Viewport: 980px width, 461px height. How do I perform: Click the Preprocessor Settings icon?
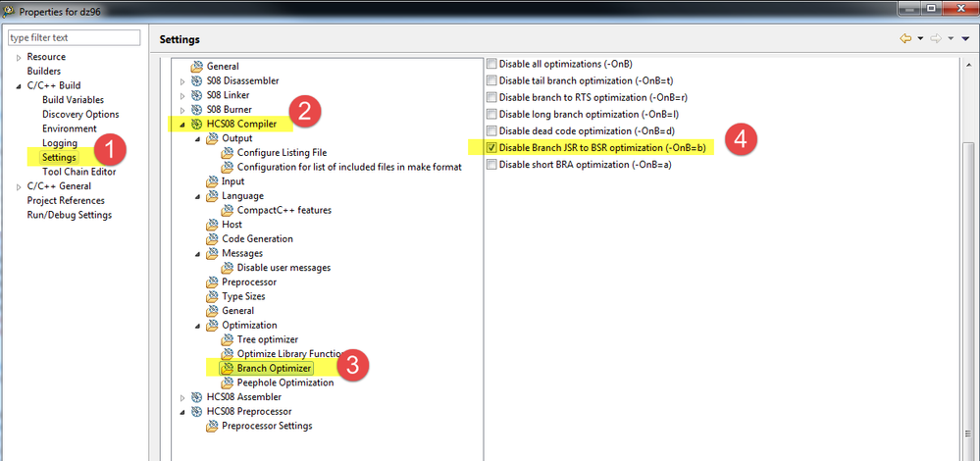tap(213, 426)
